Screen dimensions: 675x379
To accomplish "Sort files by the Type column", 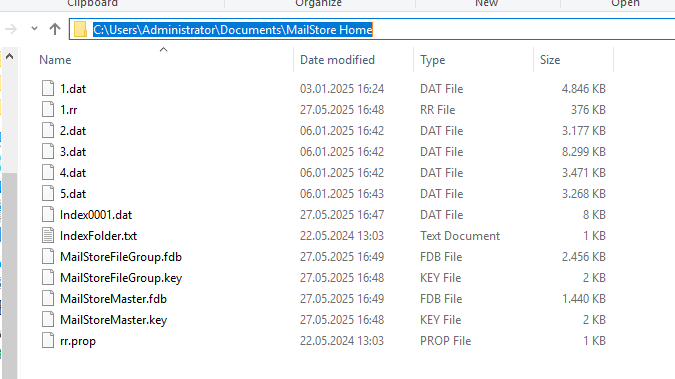I will pos(433,60).
